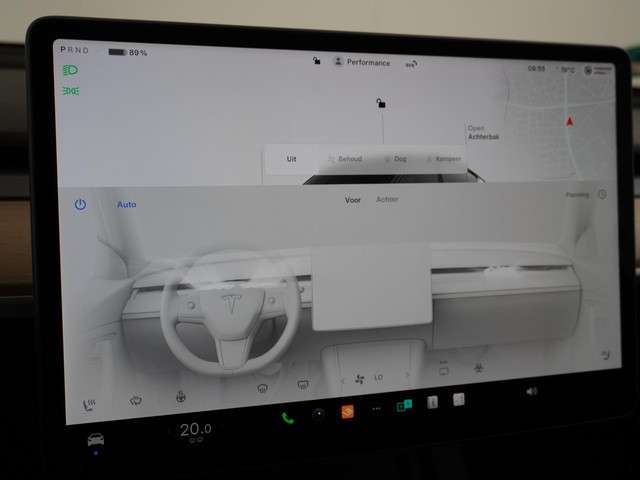Screen dimensions: 640x480
Task: Toggle the second windshield defog icon
Action: click(x=303, y=384)
